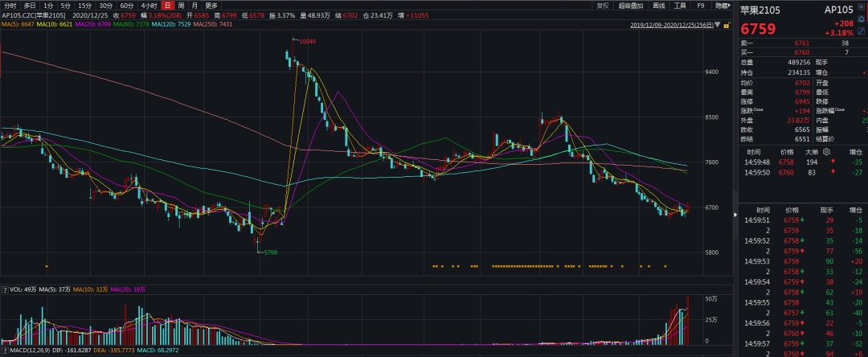Click the 涨停 value 6945
The image size is (868, 357).
point(801,101)
